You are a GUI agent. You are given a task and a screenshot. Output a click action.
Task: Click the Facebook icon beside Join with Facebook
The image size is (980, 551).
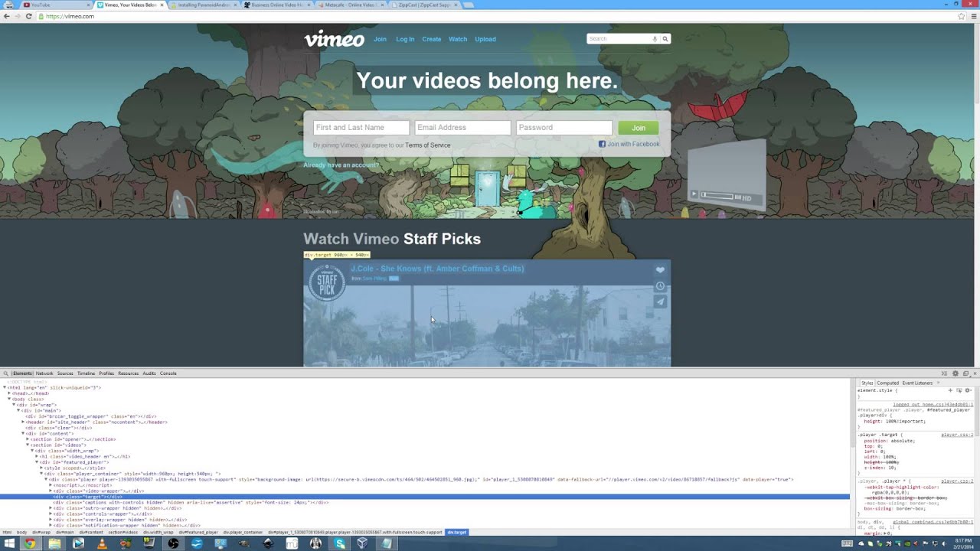point(602,144)
